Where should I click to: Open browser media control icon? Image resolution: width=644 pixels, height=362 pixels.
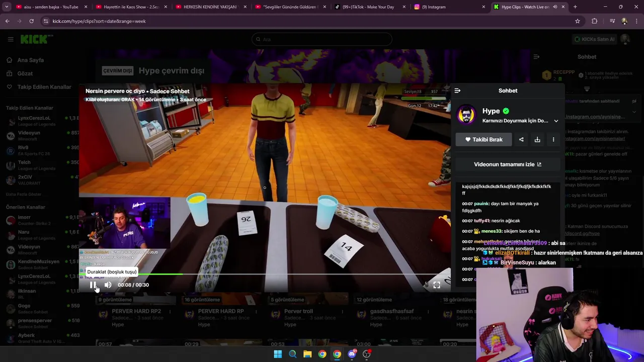pyautogui.click(x=612, y=21)
